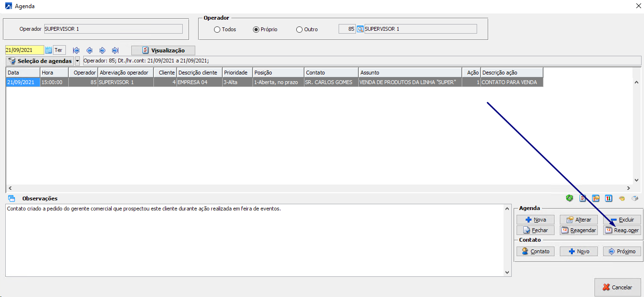This screenshot has width=644, height=297.
Task: Expand the Seleção de agendas dropdown arrow
Action: (x=77, y=61)
